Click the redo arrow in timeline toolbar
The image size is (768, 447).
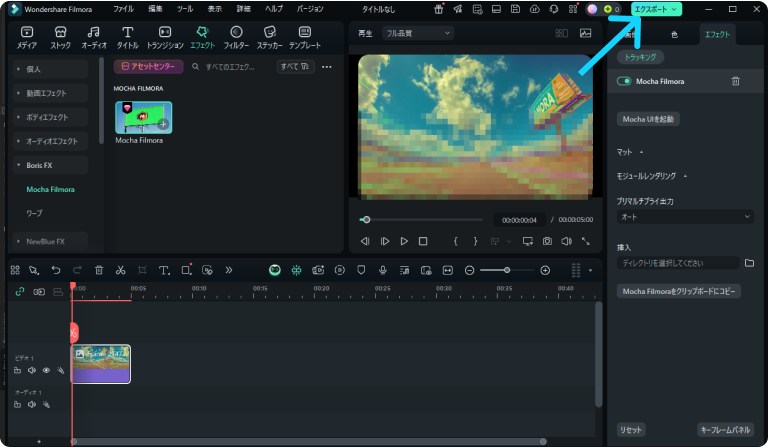77,270
